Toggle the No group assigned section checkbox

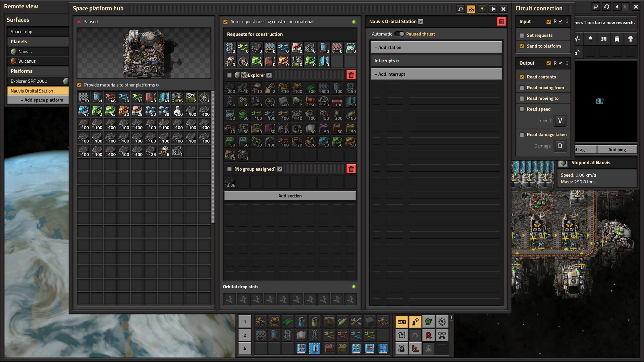[x=229, y=169]
